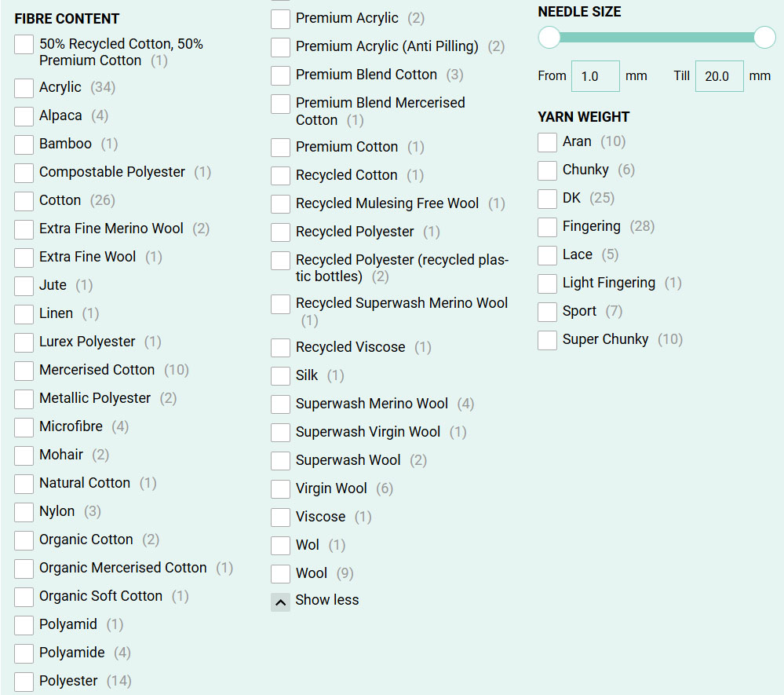Screen dimensions: 784x695
Task: Select Mercerised Cotton checkbox
Action: (x=24, y=371)
